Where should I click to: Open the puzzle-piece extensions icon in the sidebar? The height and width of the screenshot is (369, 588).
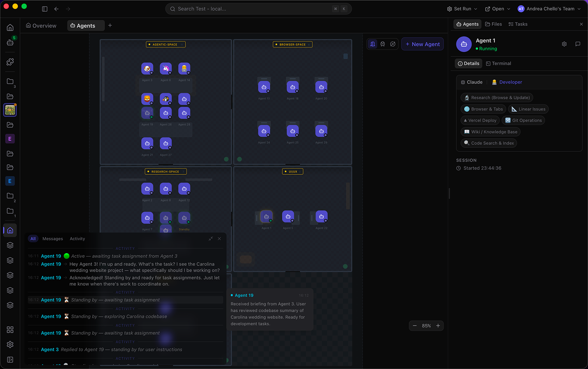coord(10,61)
